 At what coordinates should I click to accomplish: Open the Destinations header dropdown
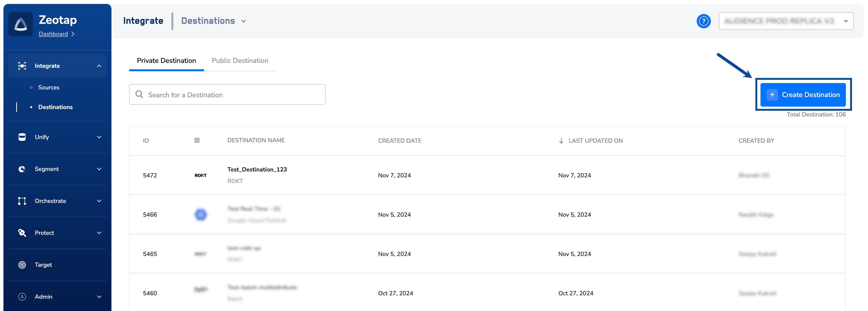(244, 21)
